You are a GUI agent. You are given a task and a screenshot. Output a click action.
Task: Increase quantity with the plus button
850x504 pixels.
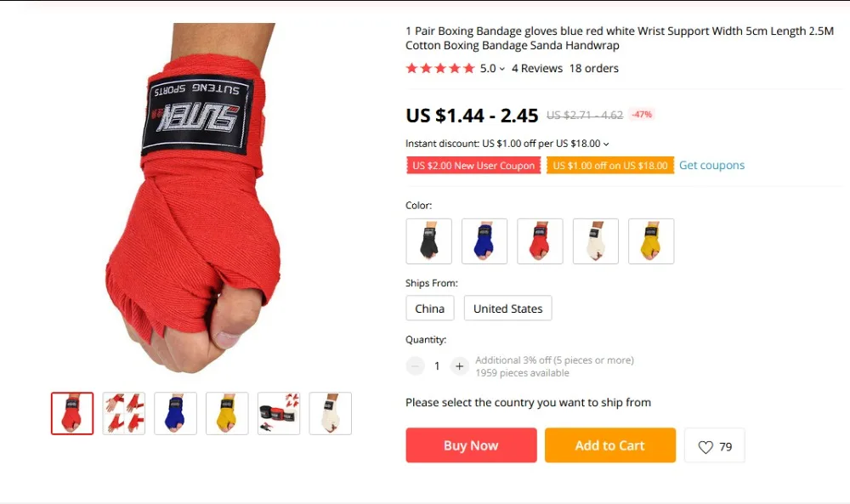(459, 366)
